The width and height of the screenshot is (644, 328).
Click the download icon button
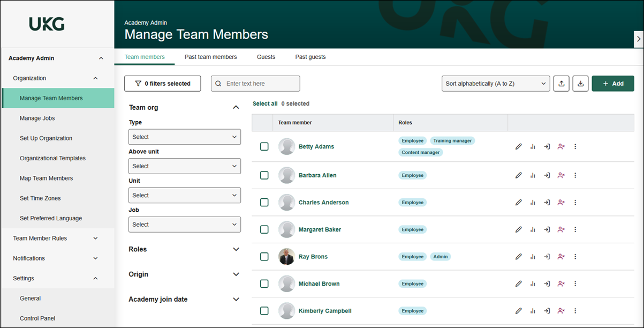(x=581, y=84)
